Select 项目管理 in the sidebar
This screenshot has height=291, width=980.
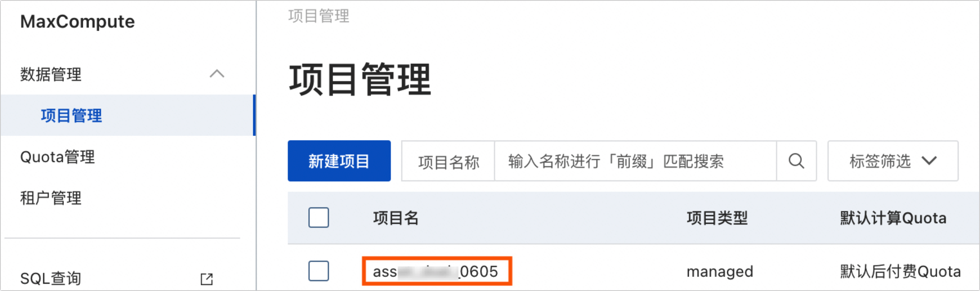click(x=128, y=115)
